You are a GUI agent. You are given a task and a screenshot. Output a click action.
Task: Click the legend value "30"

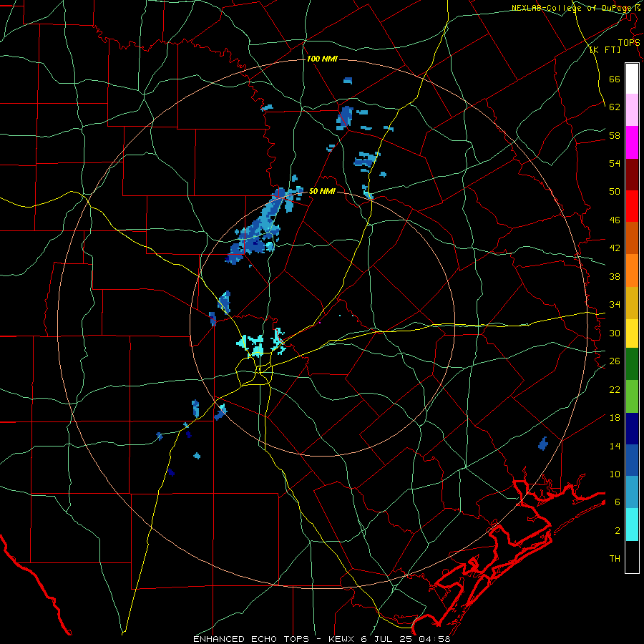click(615, 333)
